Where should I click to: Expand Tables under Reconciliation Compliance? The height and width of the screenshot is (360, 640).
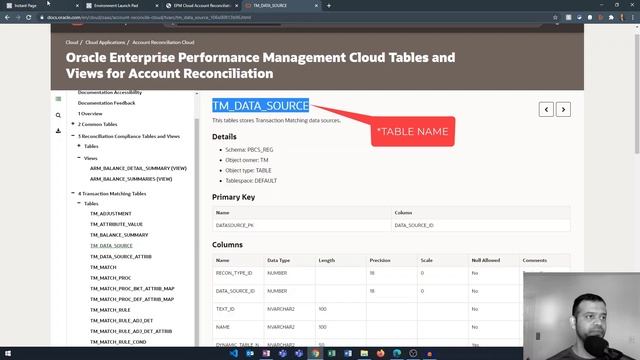(x=79, y=146)
